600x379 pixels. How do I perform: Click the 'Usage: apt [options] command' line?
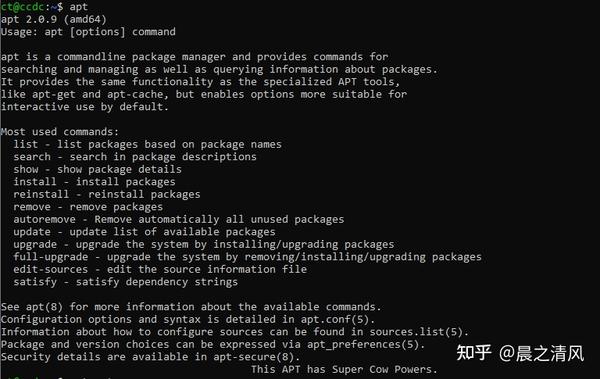(x=88, y=32)
